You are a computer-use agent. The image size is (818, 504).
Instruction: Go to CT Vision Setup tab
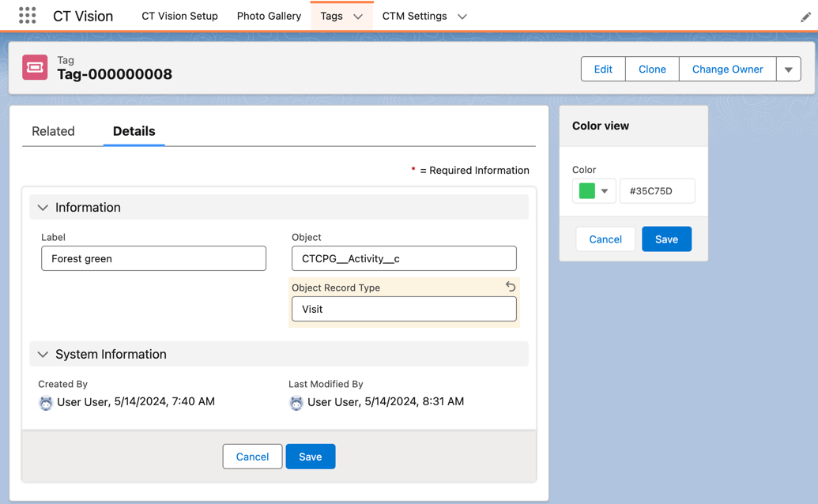[179, 16]
